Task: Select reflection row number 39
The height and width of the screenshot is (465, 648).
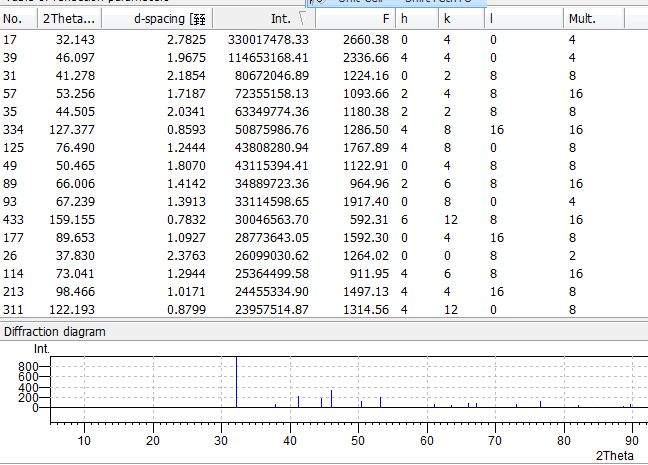Action: click(x=324, y=57)
